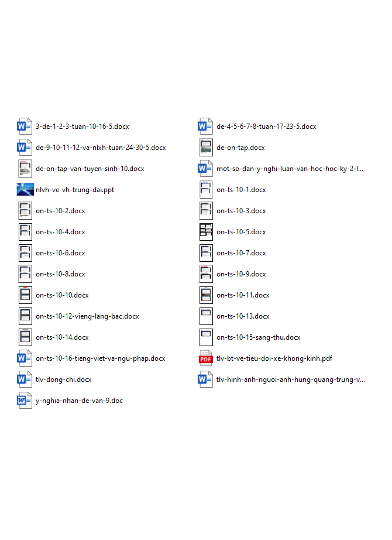
Task: Select the icon of de-4-5-6-7-8-tuan-17-23-5.docx
Action: [x=205, y=127]
